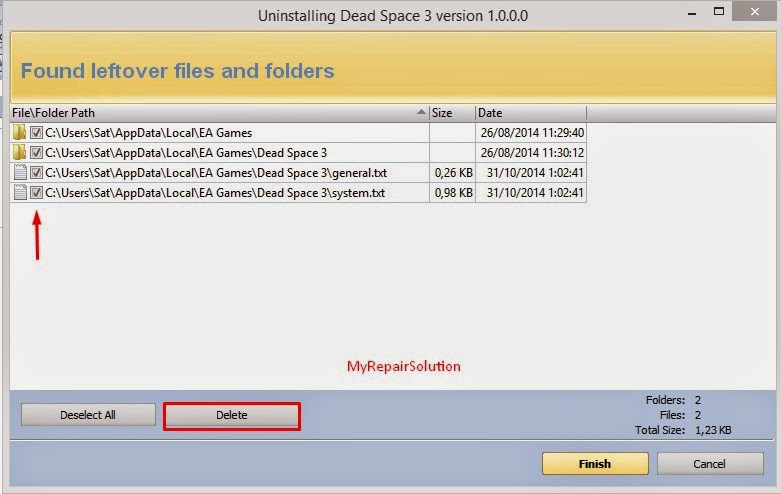
Task: Click the system.txt file icon
Action: pyautogui.click(x=20, y=192)
